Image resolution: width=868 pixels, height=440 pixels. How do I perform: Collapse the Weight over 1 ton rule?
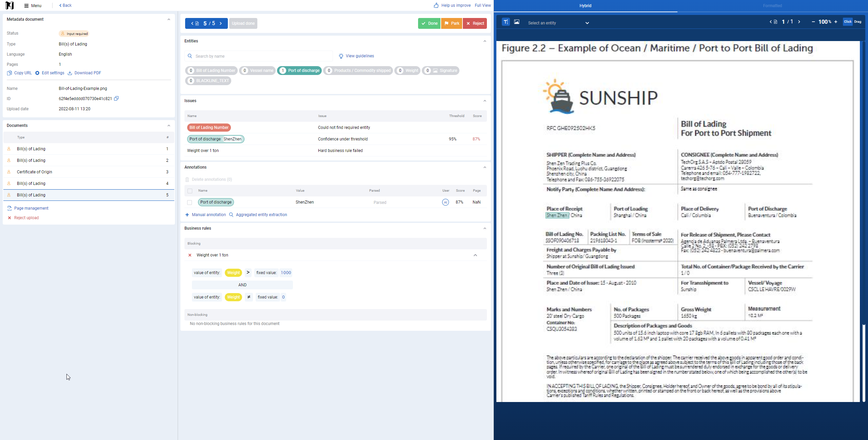(x=475, y=255)
